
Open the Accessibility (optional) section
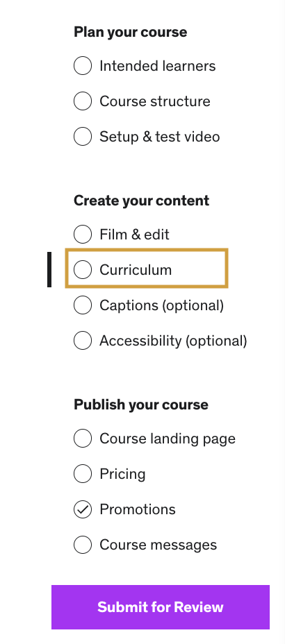[x=173, y=341]
